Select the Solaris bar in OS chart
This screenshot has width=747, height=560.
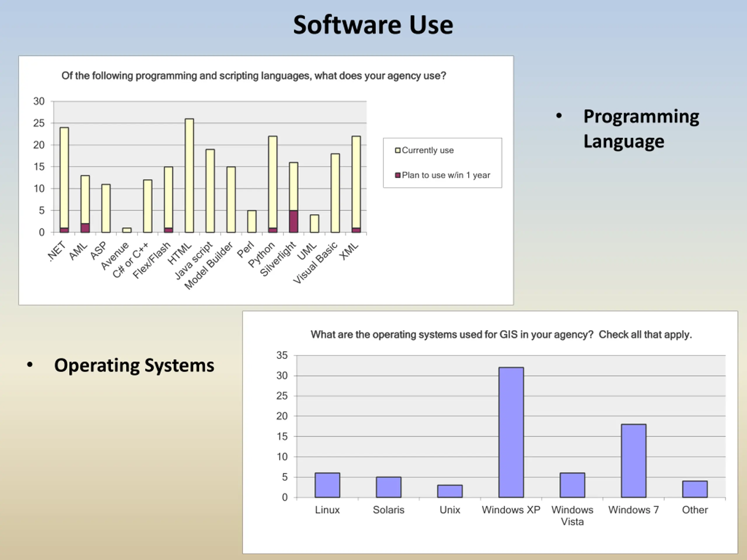389,487
